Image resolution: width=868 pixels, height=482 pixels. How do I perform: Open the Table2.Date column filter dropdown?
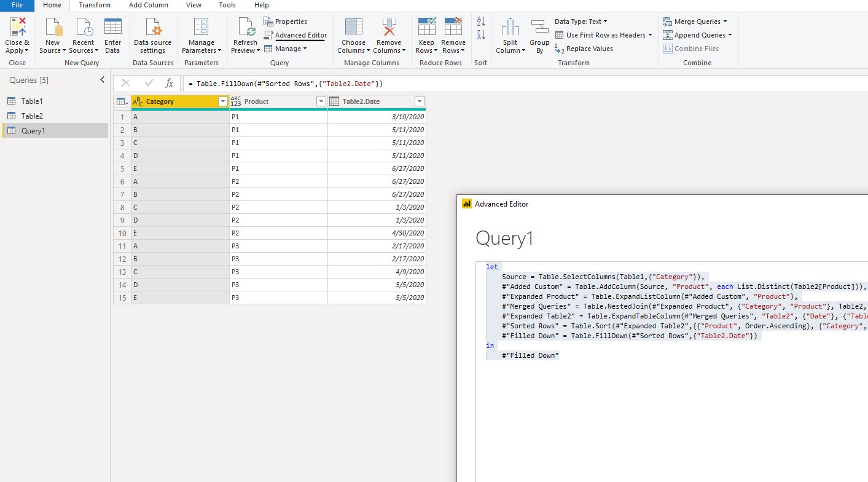pos(419,101)
